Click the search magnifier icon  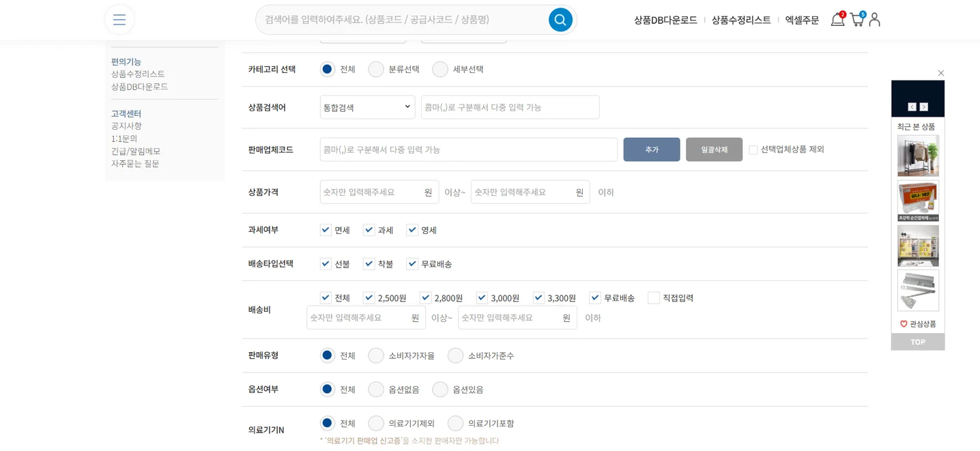pos(560,20)
